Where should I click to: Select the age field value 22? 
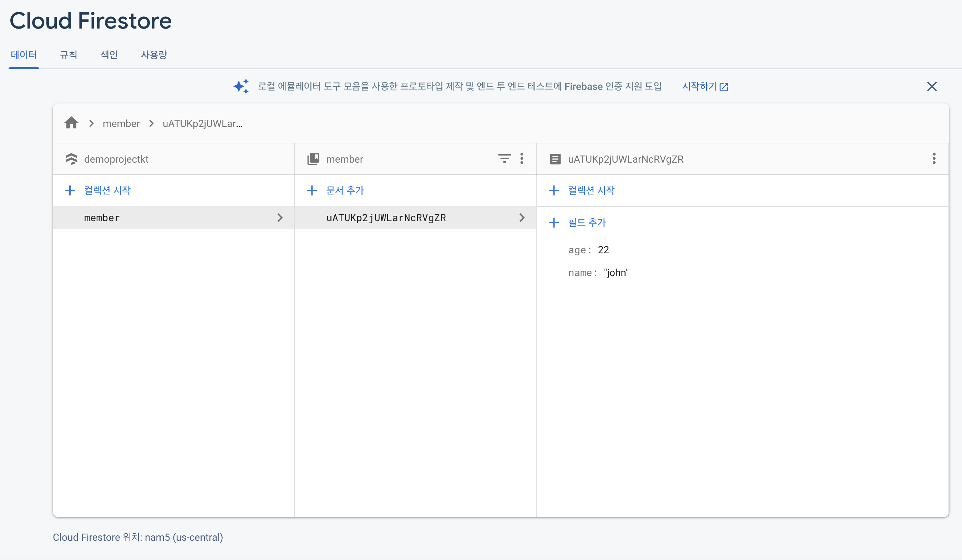click(603, 250)
